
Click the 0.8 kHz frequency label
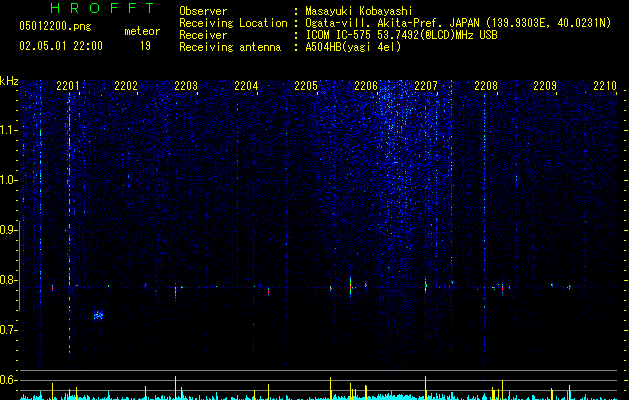coord(9,280)
